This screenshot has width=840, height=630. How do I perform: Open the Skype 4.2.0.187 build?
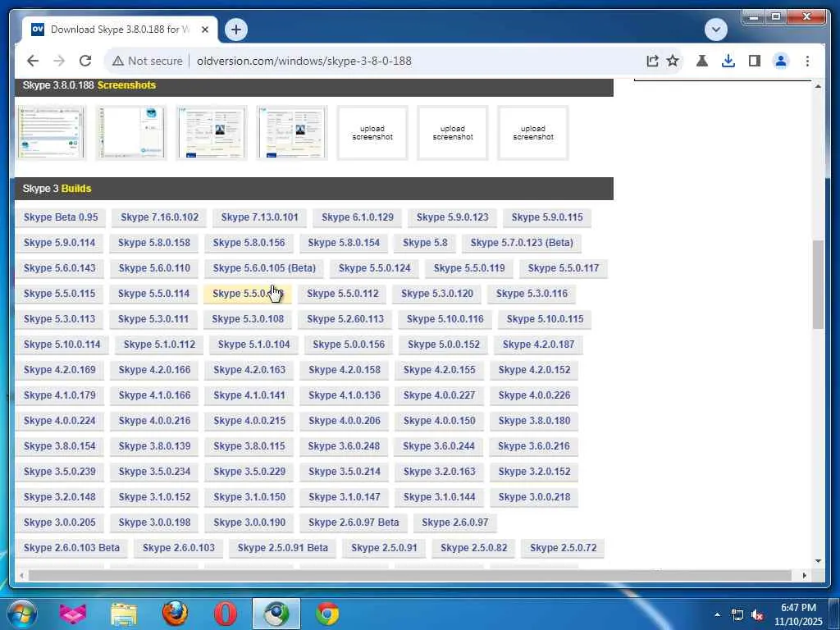538,345
